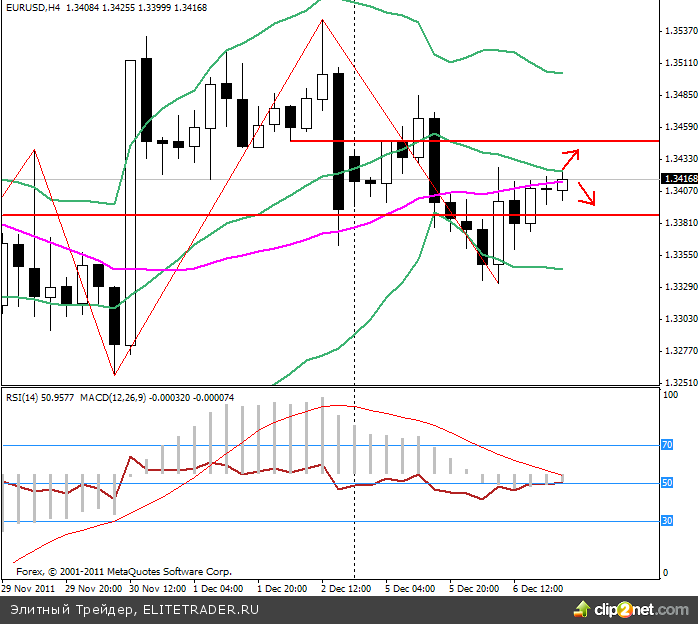Click the vertical dashed line in the price chart
This screenshot has height=624, width=698.
[x=355, y=300]
